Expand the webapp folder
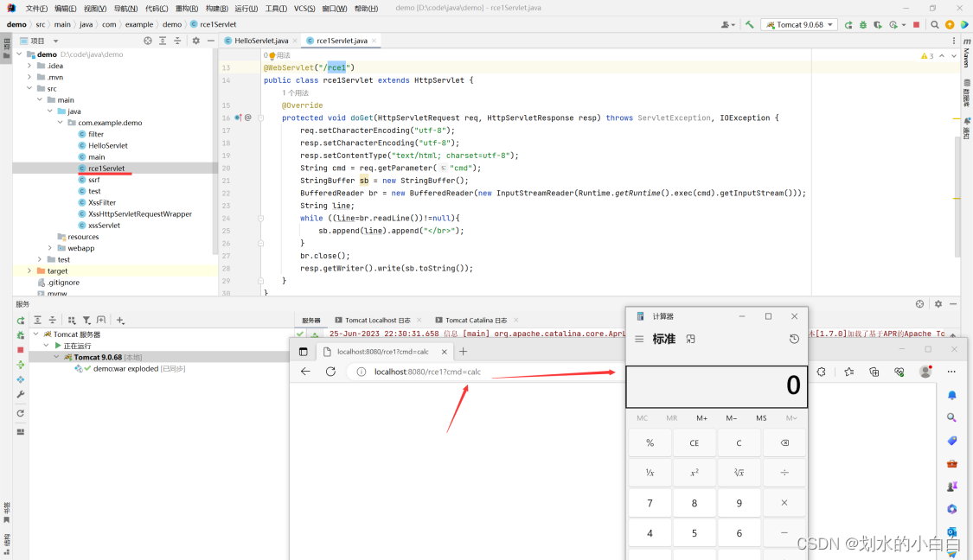The width and height of the screenshot is (973, 560). pyautogui.click(x=49, y=247)
